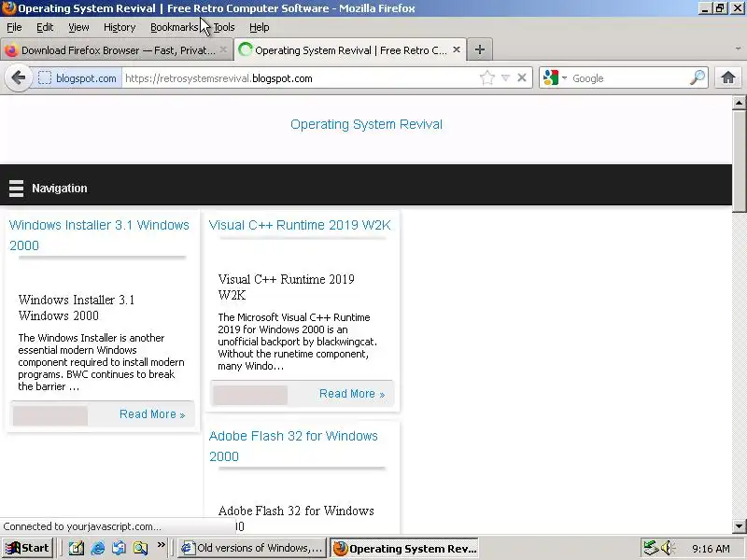
Task: Click the Google search input field
Action: coord(628,78)
